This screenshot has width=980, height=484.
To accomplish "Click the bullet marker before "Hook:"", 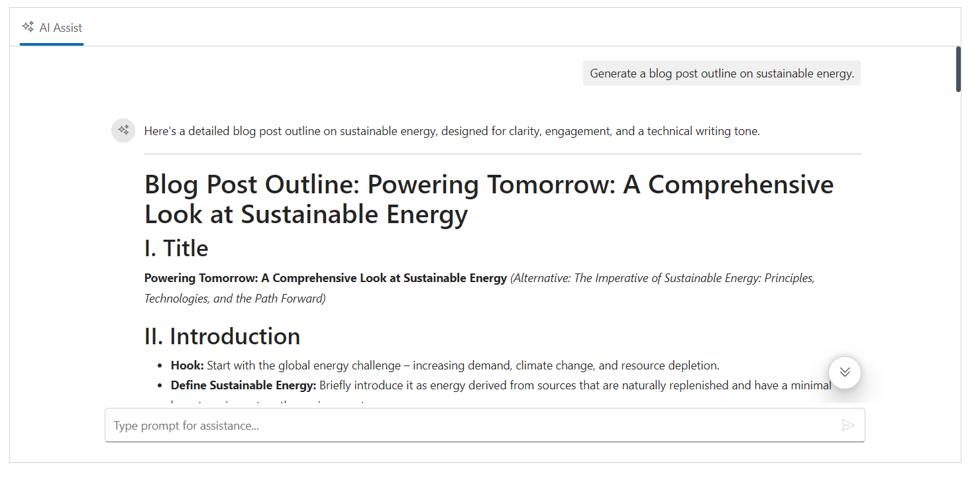I will (x=160, y=365).
